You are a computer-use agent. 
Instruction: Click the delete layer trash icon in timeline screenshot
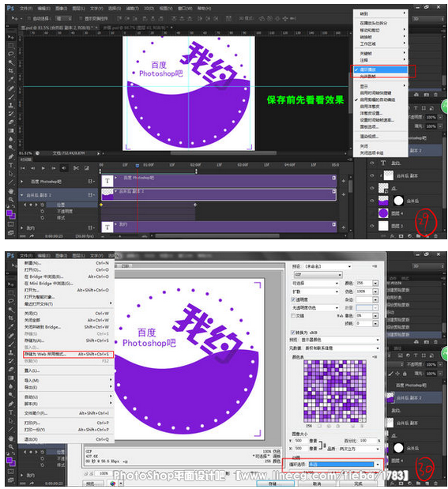pos(436,236)
